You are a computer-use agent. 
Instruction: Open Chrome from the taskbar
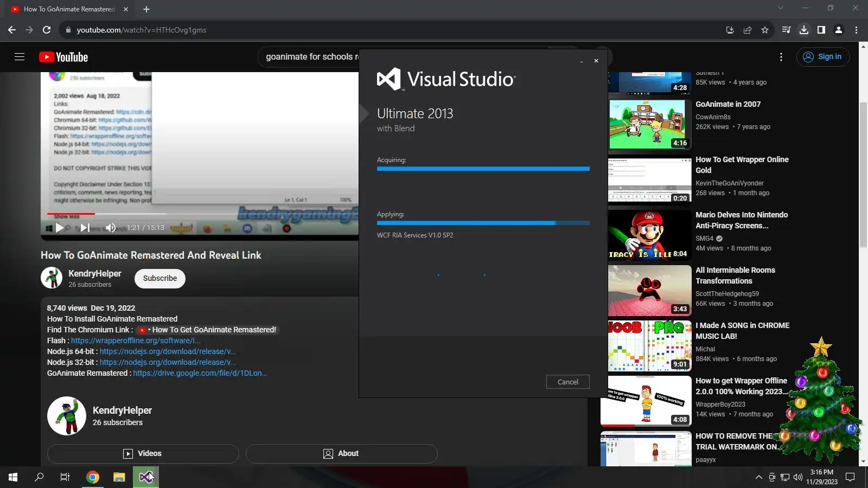click(93, 477)
